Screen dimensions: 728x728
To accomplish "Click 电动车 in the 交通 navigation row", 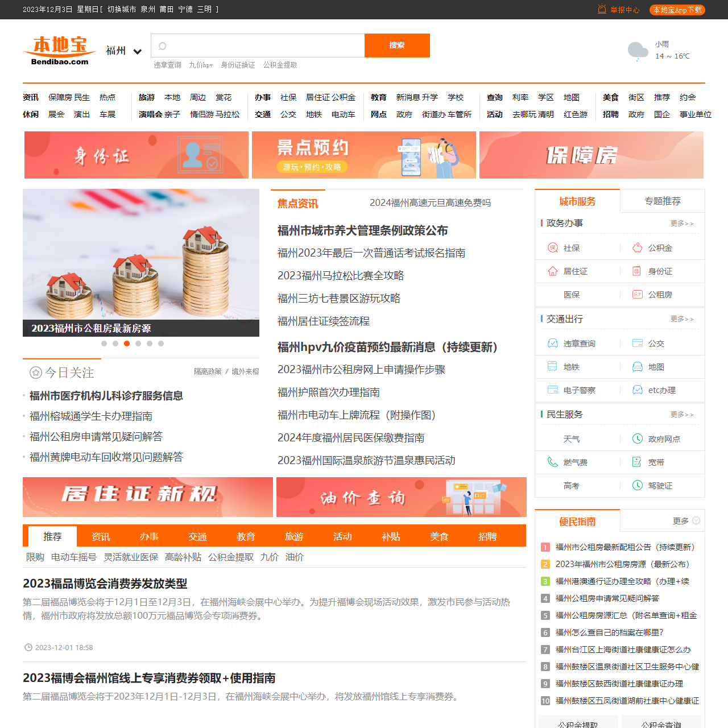I will pyautogui.click(x=344, y=115).
